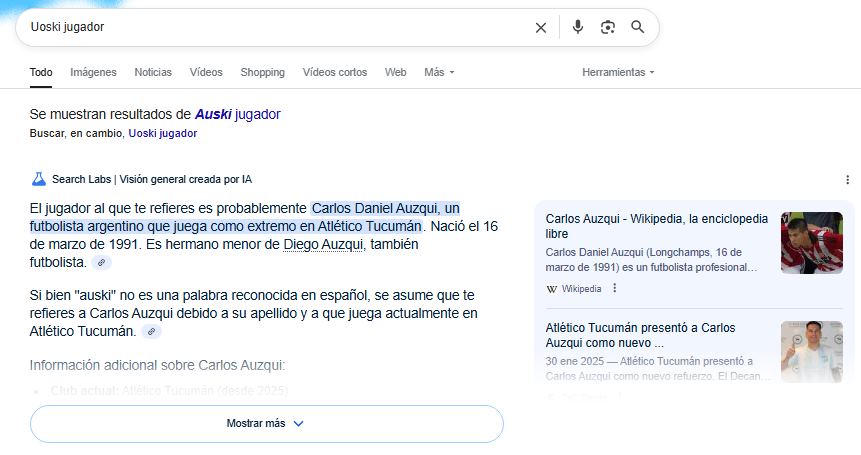Switch to the Vídeos cortos tab
861x455 pixels.
[x=334, y=72]
